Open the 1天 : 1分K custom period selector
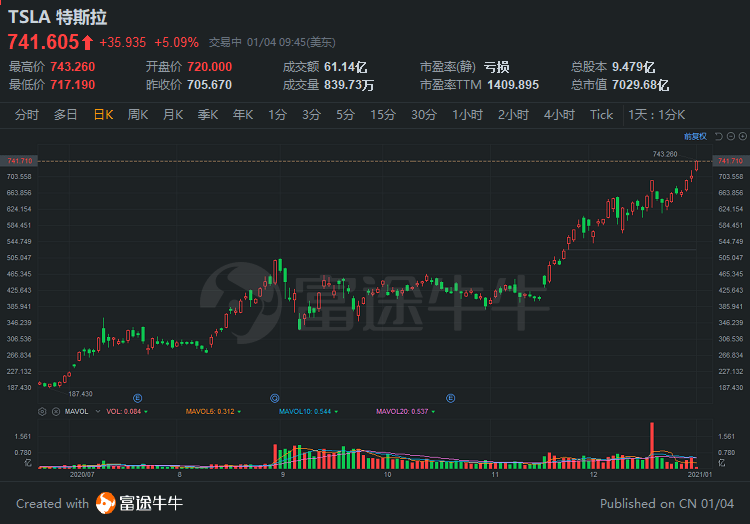 (657, 115)
